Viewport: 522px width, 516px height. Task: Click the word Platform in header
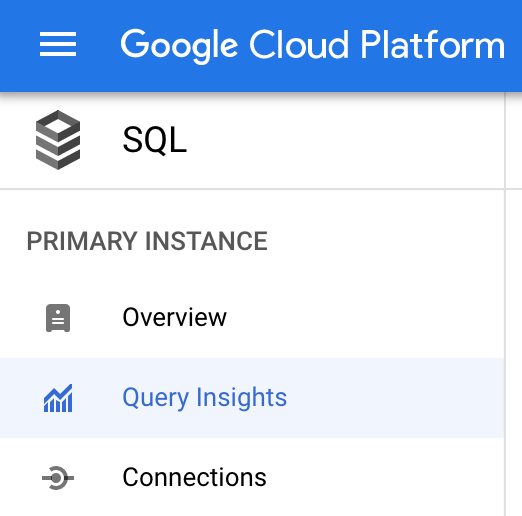tap(433, 44)
